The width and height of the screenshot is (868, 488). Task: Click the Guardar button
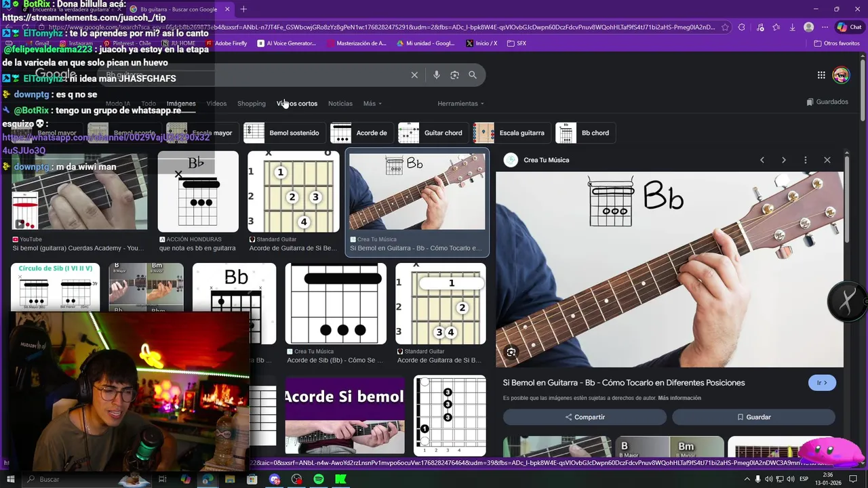pyautogui.click(x=753, y=417)
